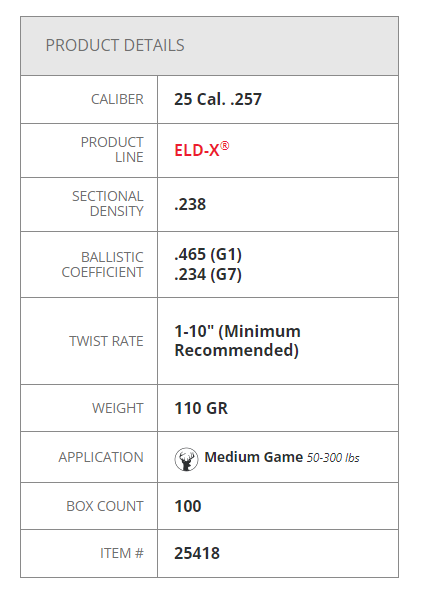The width and height of the screenshot is (424, 599).
Task: Click the Medium Game application text
Action: tap(254, 457)
